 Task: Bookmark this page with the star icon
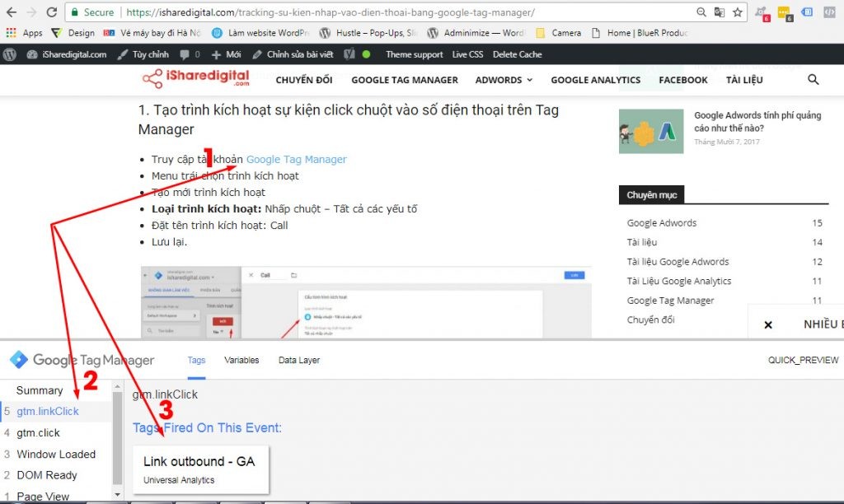coord(738,12)
